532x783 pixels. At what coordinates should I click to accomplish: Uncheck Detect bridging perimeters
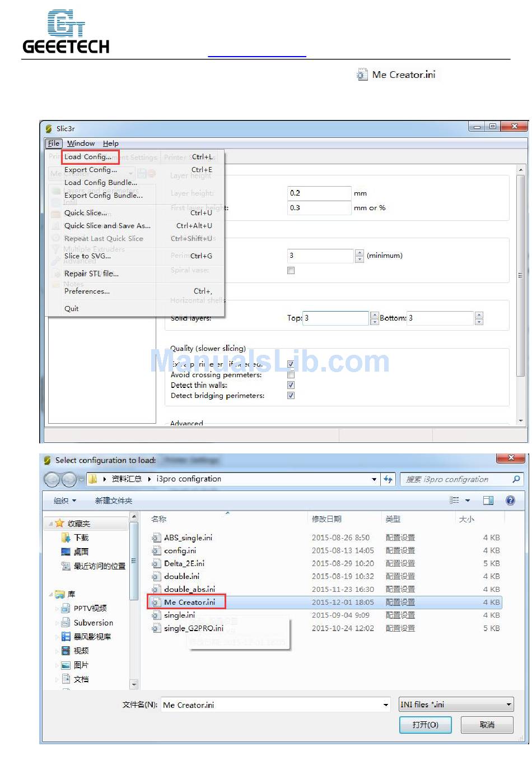coord(291,396)
